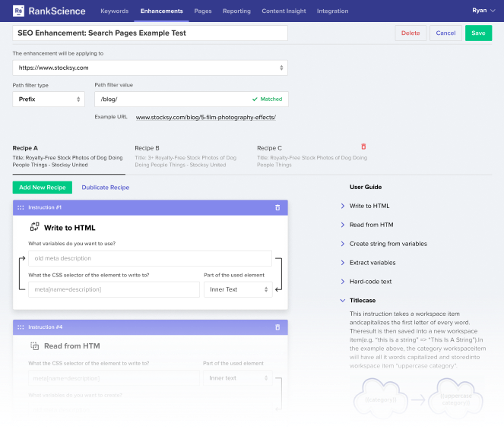Image resolution: width=504 pixels, height=445 pixels.
Task: Open the Content Insight nav tab
Action: (x=284, y=11)
